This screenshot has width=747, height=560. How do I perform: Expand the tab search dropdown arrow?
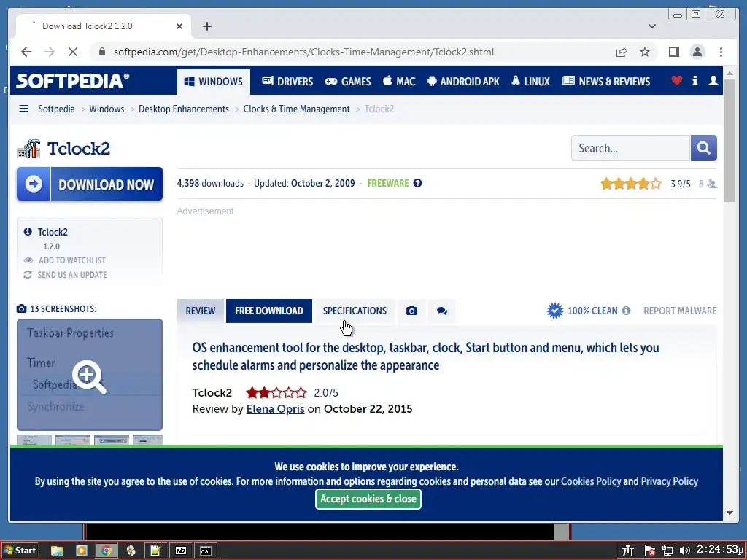(652, 26)
